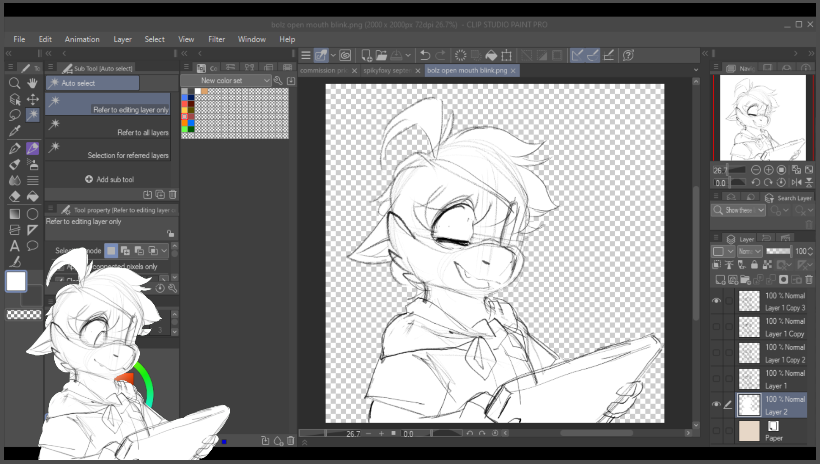Open the Sub Tool panel menu
Viewport: 820px width, 464px height.
[51, 67]
